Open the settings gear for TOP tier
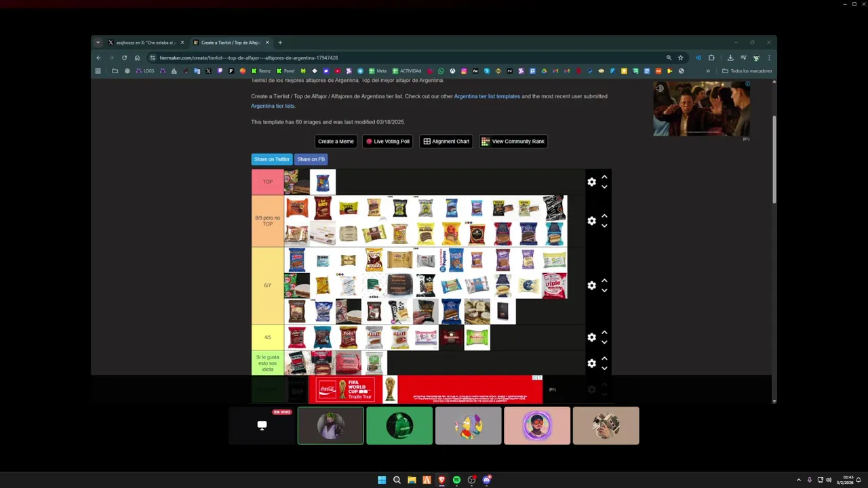The image size is (868, 488). point(591,182)
